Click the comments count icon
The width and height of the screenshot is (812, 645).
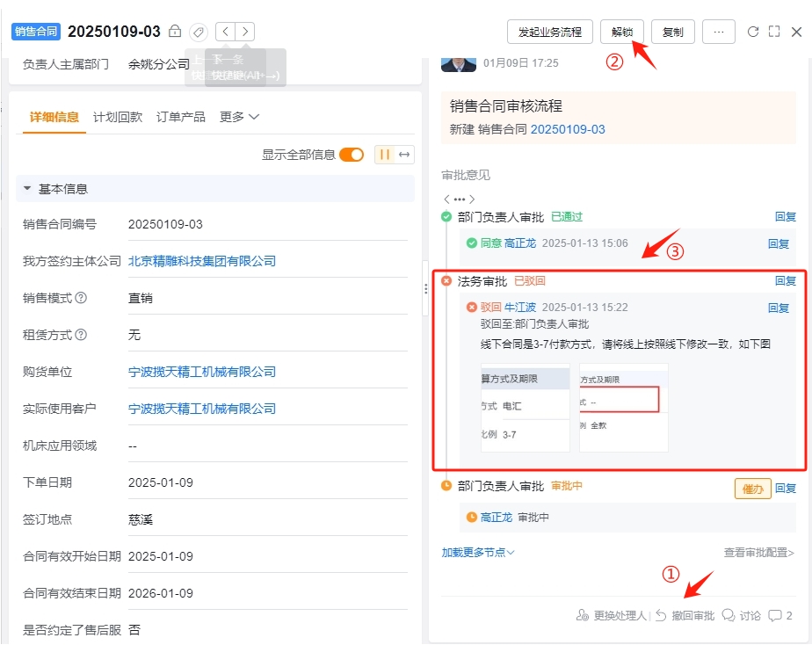[x=775, y=615]
